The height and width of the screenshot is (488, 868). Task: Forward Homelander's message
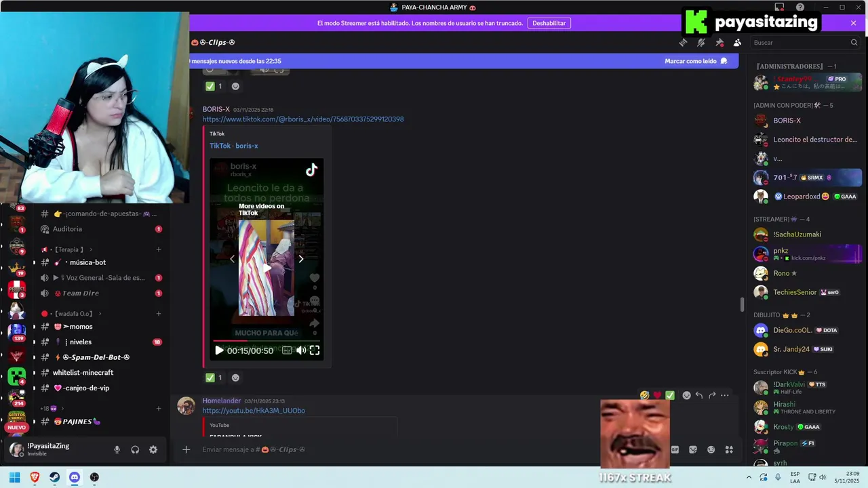pos(712,395)
